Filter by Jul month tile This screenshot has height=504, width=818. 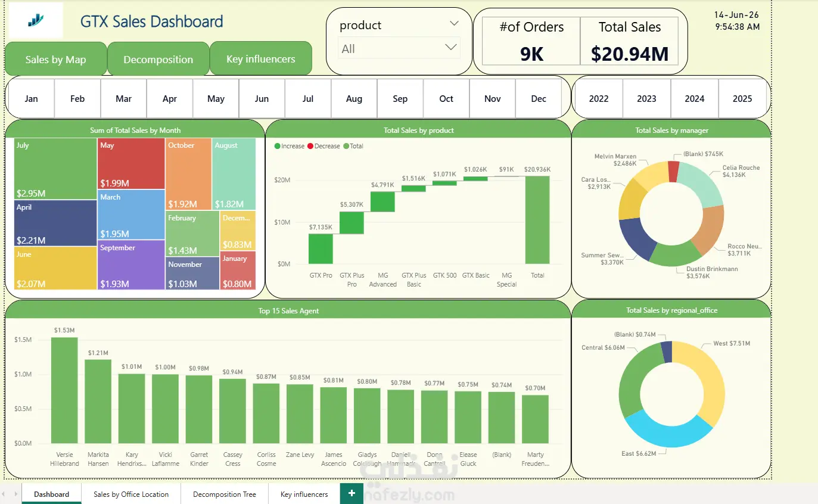pyautogui.click(x=308, y=98)
